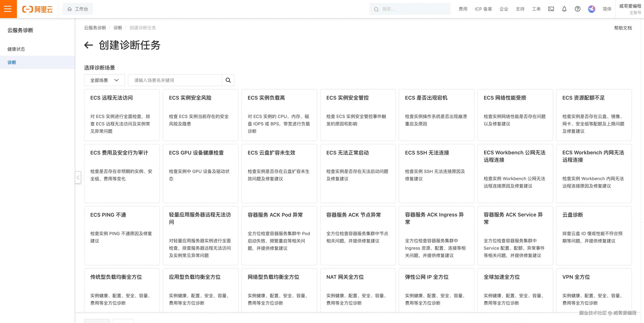Collapse the left sidebar with chevron handle
Viewport: 644px width, 323px height.
point(78,178)
